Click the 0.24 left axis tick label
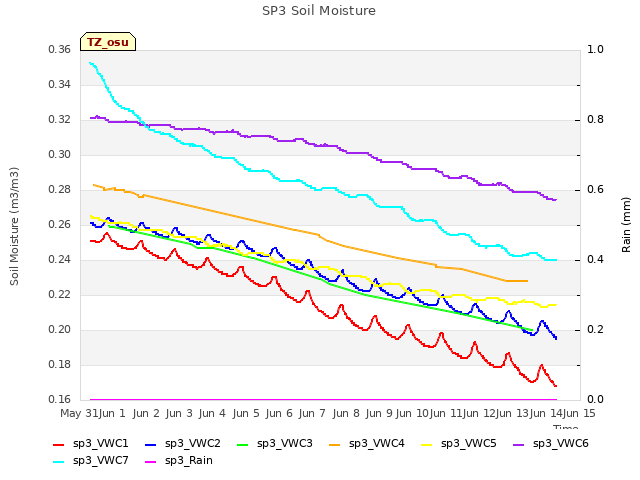Screen dimensions: 640x480 point(60,260)
